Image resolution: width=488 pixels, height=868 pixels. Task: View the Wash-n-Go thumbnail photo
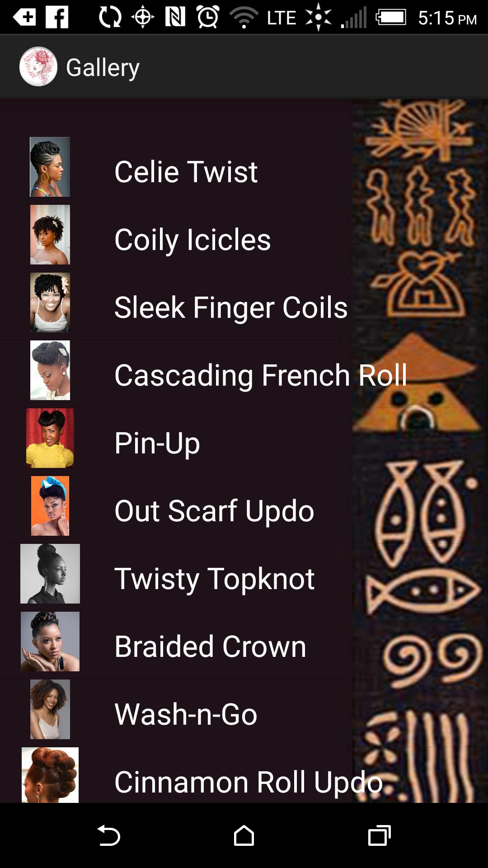(50, 709)
